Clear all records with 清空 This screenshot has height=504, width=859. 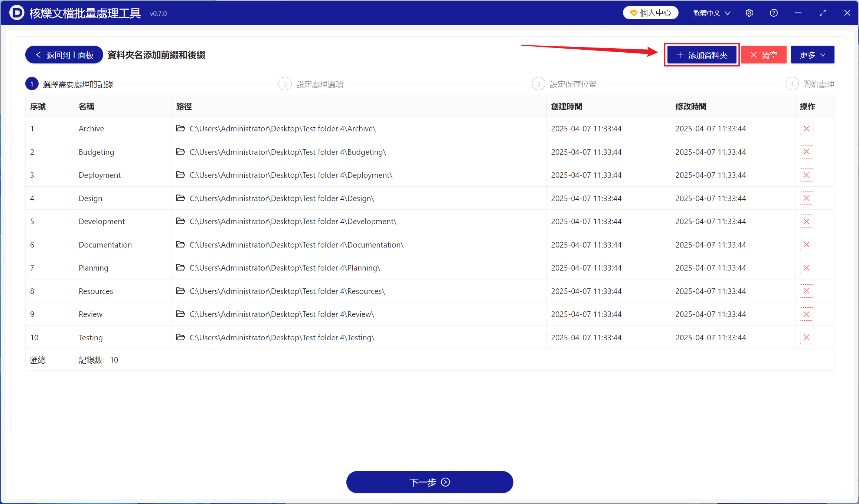(x=764, y=55)
